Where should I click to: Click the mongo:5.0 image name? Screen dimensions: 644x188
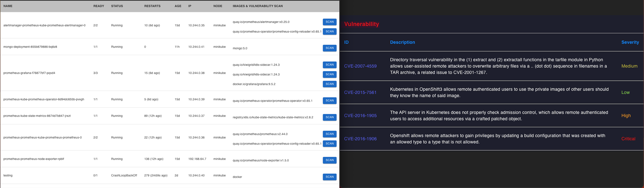[240, 48]
